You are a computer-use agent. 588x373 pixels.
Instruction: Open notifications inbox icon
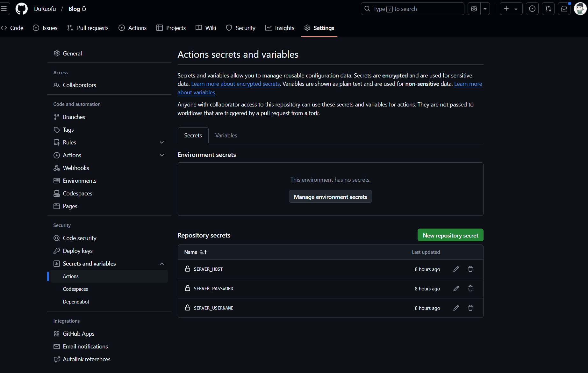point(564,9)
